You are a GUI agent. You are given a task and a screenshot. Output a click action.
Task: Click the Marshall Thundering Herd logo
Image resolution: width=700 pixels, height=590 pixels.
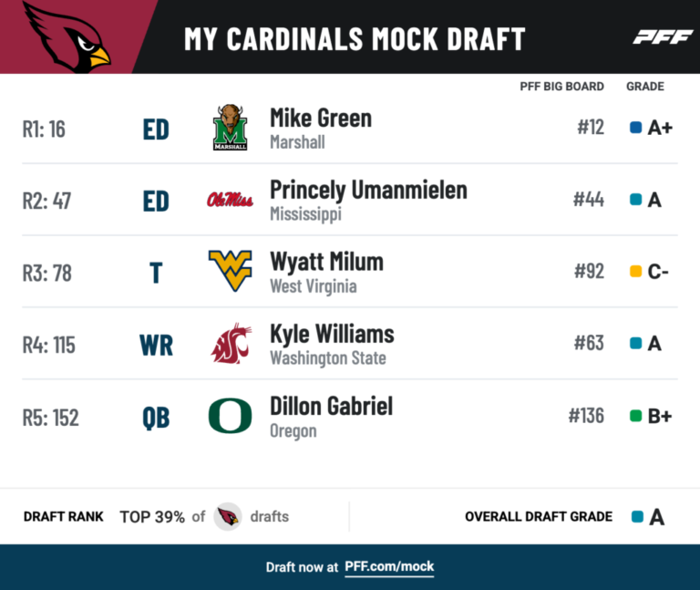[230, 128]
